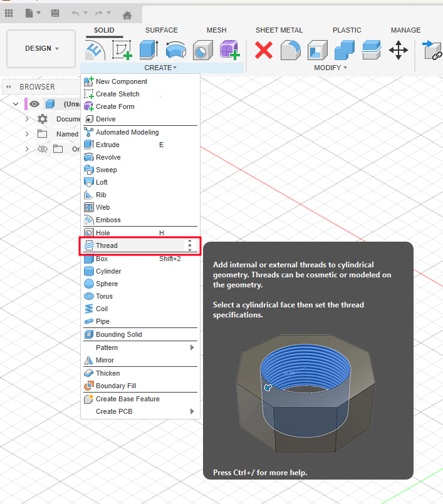Click the Revolve toolbar icon
Screen dimensions: 443x504
pyautogui.click(x=176, y=50)
